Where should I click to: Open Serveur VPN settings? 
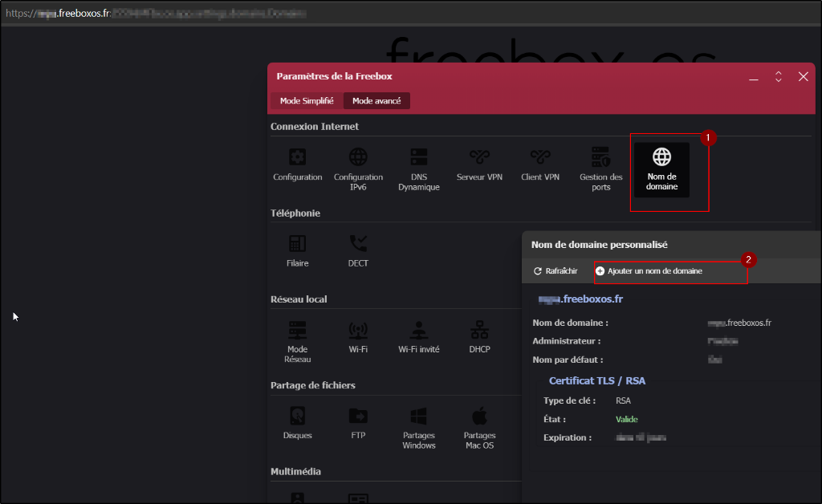click(479, 165)
